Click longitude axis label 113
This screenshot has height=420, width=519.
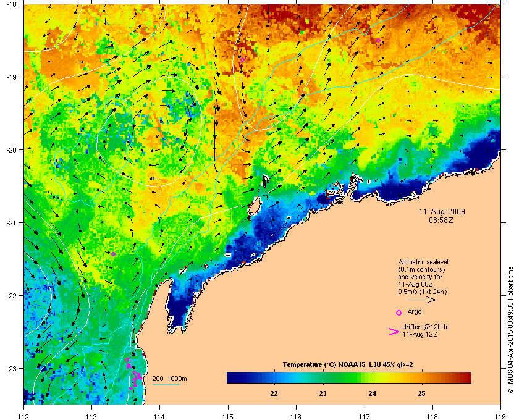(91, 416)
